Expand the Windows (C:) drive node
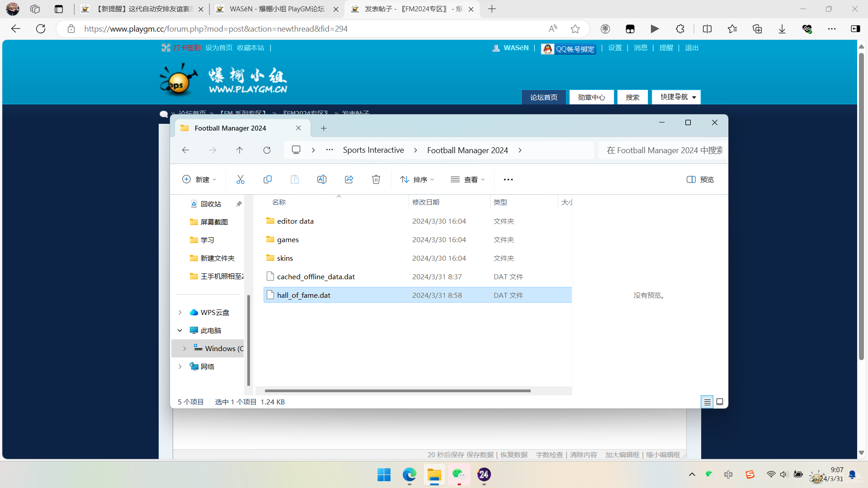 [184, 348]
